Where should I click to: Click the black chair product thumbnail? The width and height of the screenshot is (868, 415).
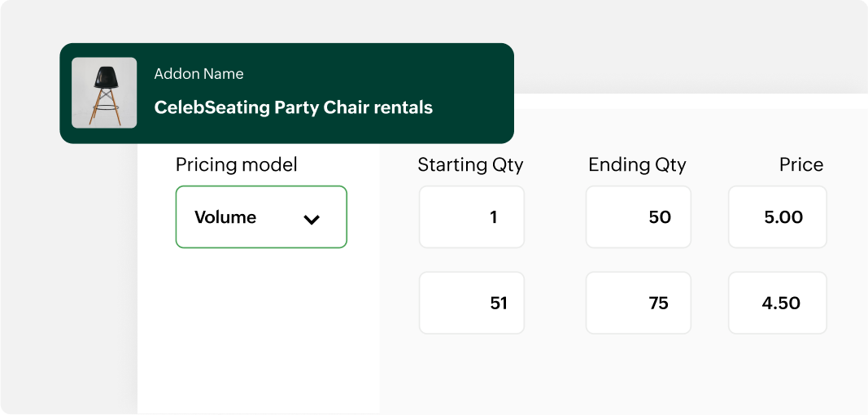[104, 93]
